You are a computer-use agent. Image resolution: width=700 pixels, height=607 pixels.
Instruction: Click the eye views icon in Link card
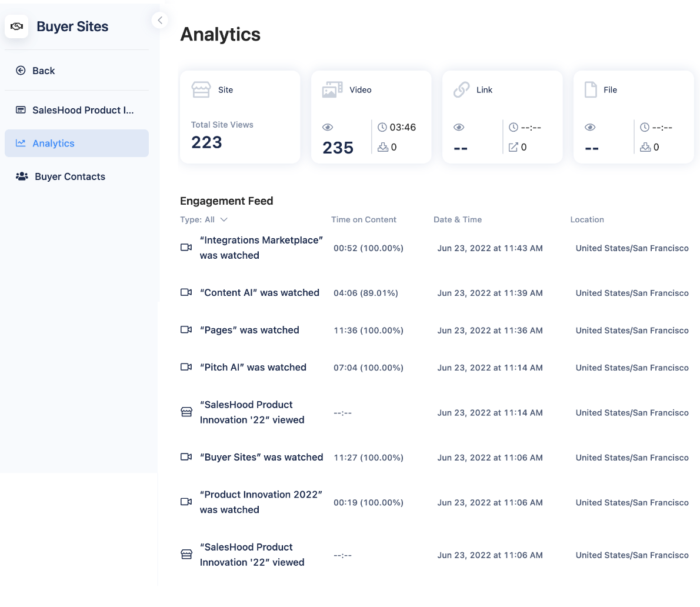[459, 127]
